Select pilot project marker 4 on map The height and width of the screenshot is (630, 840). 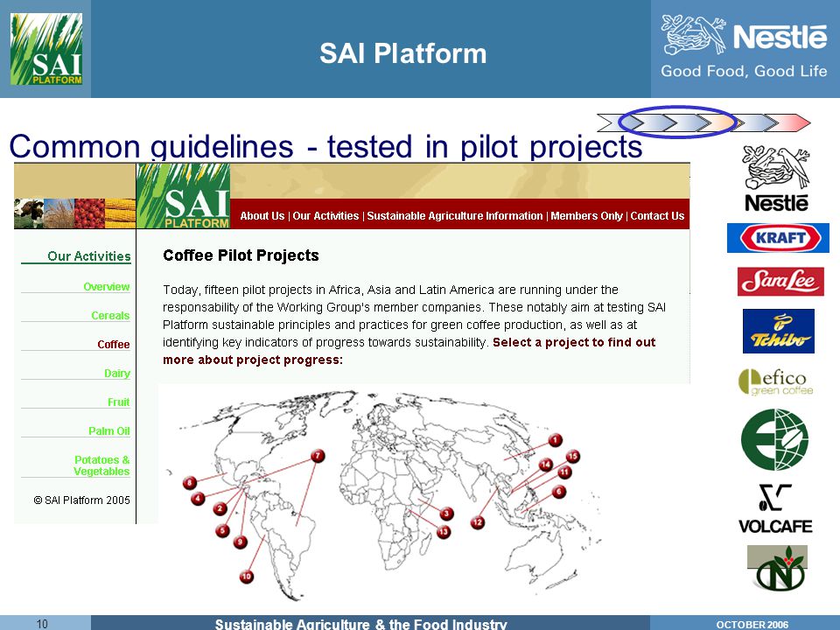pyautogui.click(x=199, y=499)
